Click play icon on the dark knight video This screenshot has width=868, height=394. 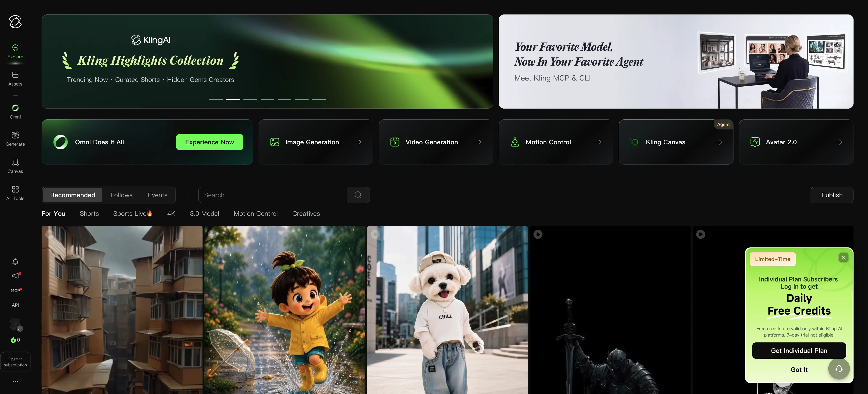tap(538, 234)
